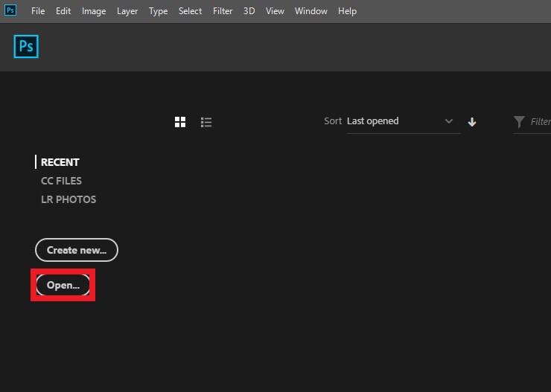Image resolution: width=551 pixels, height=392 pixels.
Task: Click the large Photoshop logo on the home screen
Action: tap(26, 46)
